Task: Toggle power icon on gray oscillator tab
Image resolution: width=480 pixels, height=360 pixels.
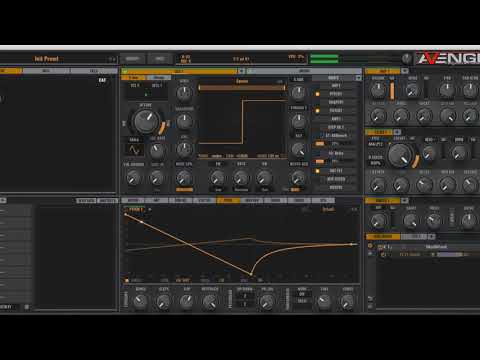Action: click(x=250, y=71)
